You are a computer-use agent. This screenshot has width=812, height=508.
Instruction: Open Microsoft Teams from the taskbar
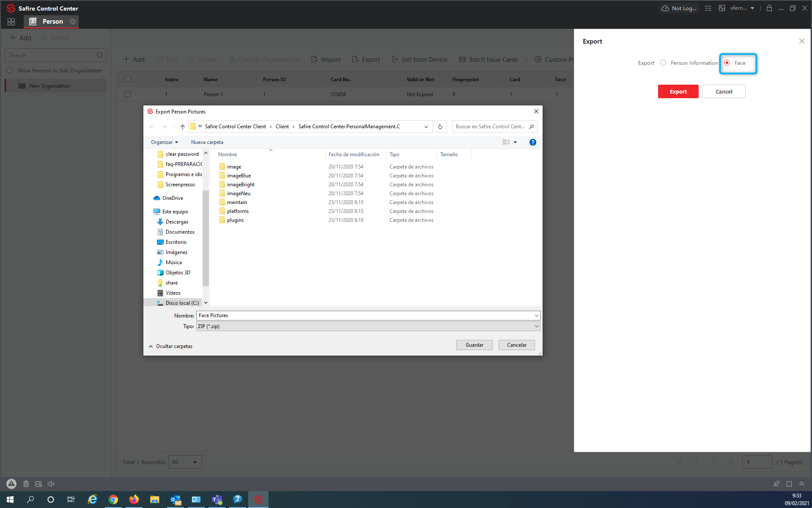point(217,500)
